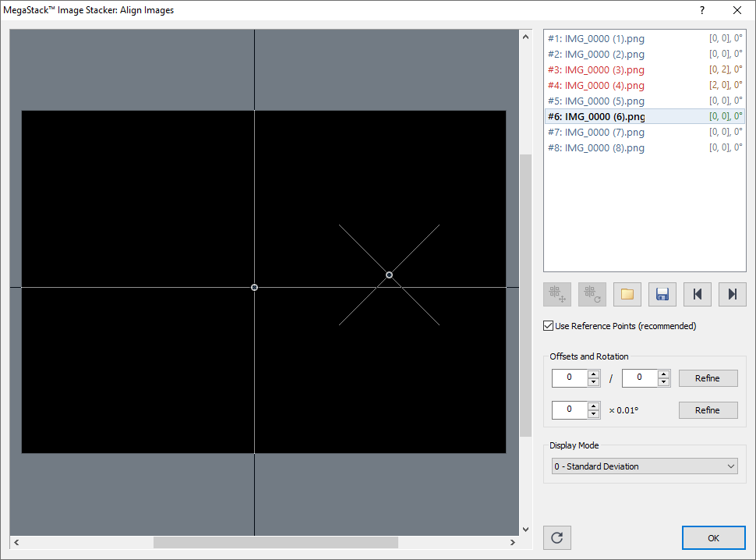Increase the rotation value with up arrow
Image resolution: width=756 pixels, height=560 pixels.
tap(594, 406)
